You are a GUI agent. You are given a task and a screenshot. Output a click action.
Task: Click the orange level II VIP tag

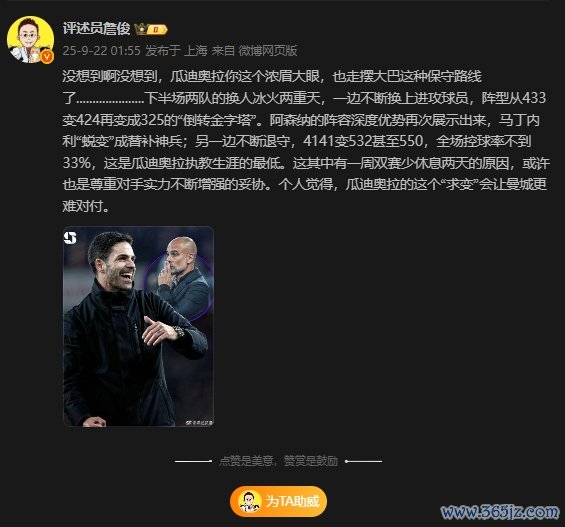[157, 29]
